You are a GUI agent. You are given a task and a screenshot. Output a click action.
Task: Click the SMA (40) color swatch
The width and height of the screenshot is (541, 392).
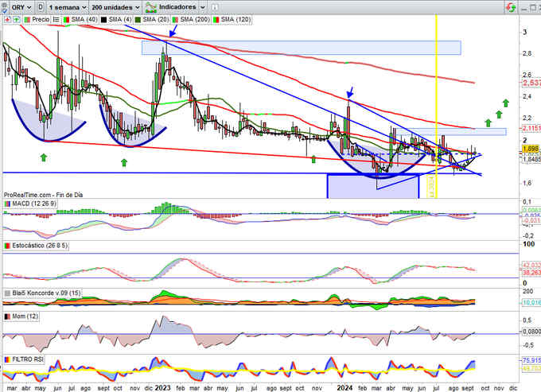tap(66, 20)
